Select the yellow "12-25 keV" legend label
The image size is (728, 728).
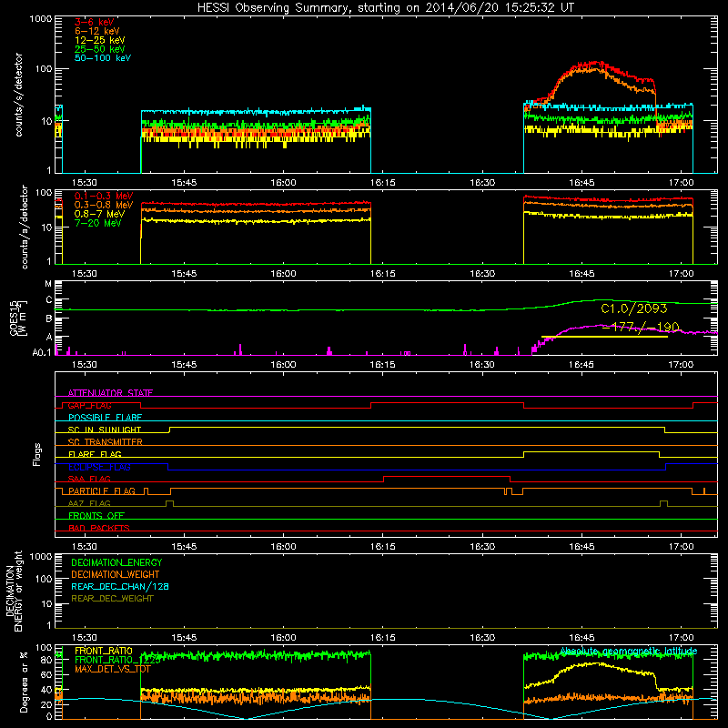click(x=100, y=40)
